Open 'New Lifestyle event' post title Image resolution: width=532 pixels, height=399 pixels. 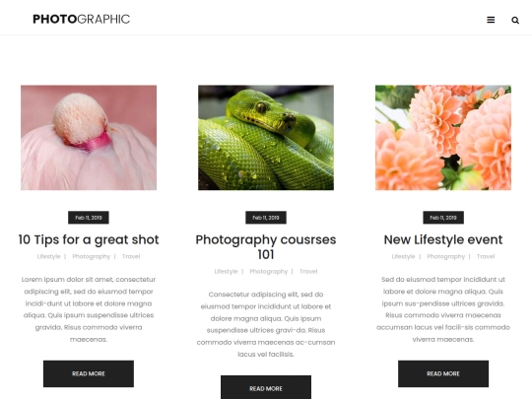443,239
